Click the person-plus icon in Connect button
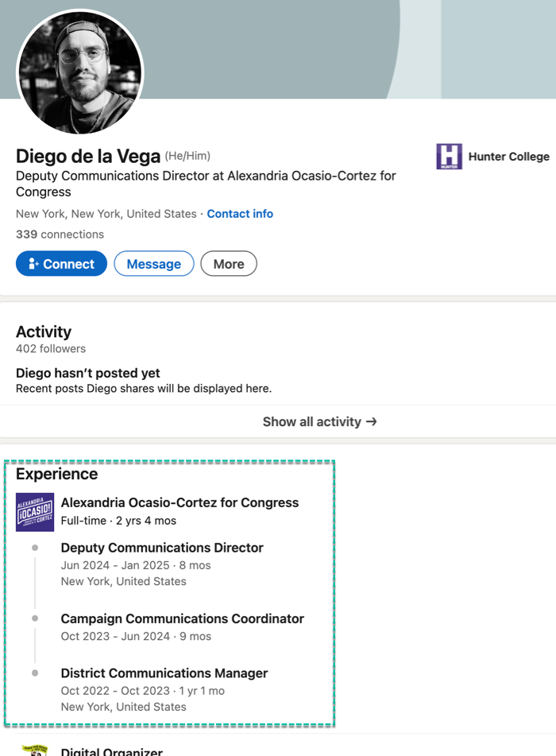Screen dimensions: 556x756 pyautogui.click(x=33, y=264)
